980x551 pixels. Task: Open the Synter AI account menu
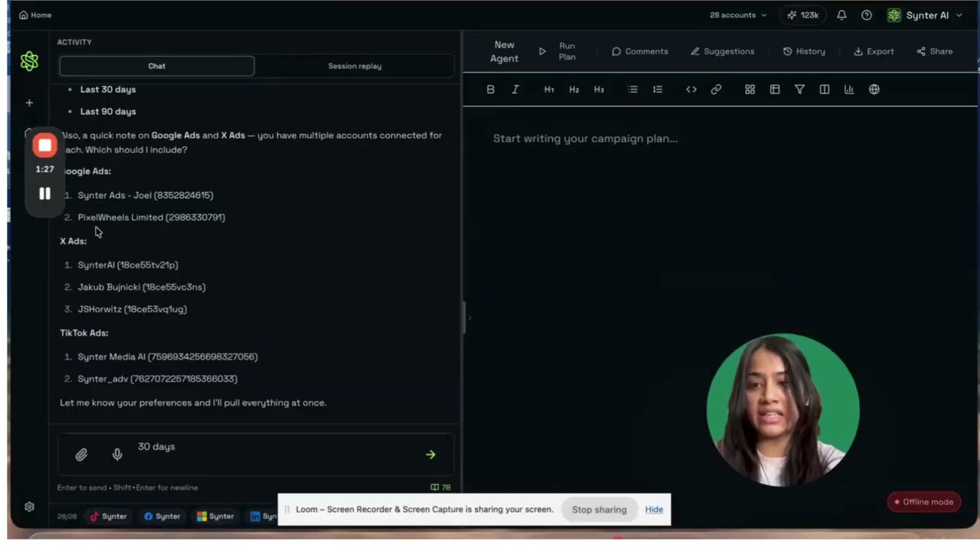[925, 15]
